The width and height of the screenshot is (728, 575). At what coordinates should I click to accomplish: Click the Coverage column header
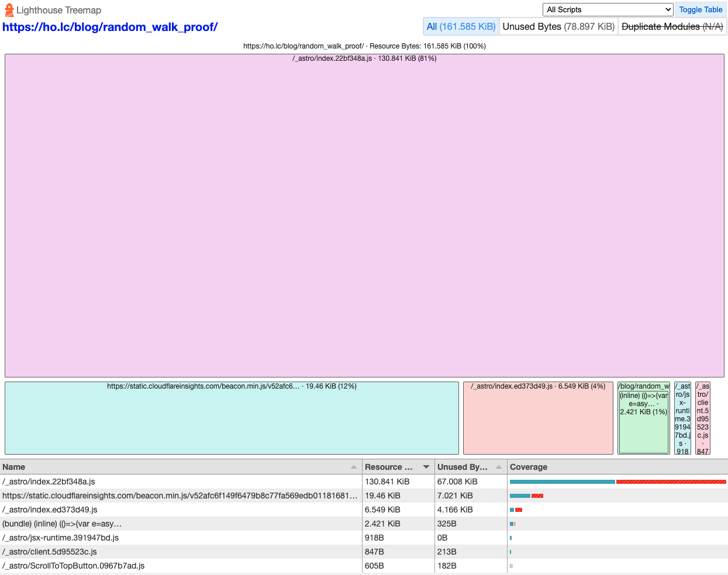[x=529, y=466]
